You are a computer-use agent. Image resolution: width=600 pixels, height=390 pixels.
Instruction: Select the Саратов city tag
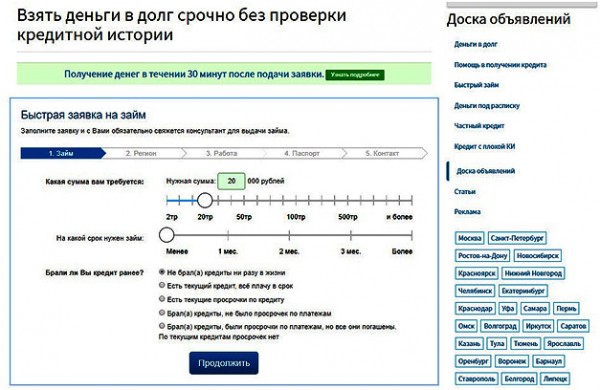573,326
